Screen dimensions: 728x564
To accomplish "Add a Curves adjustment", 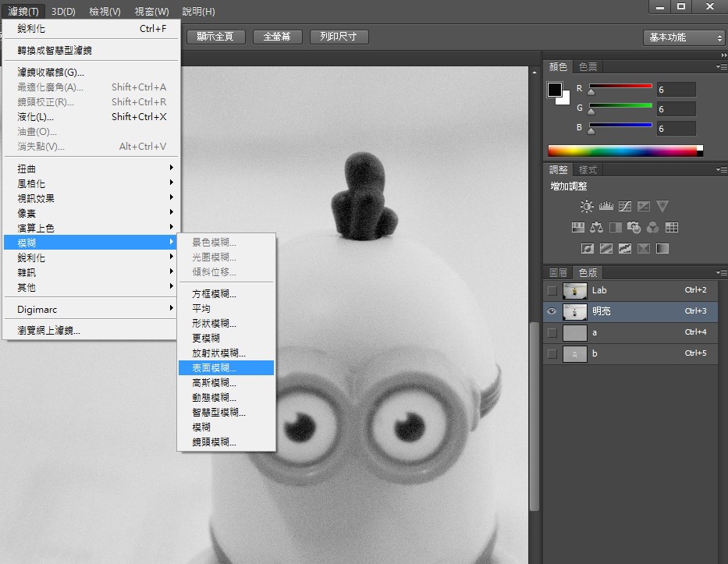I will (625, 206).
